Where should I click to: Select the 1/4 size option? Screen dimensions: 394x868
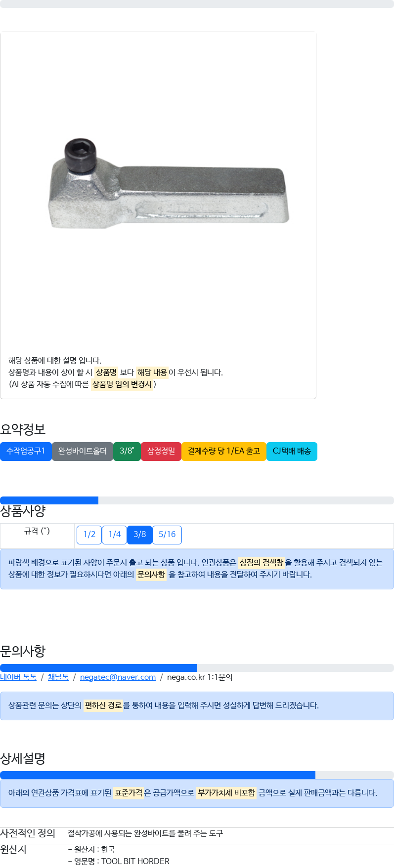point(114,535)
